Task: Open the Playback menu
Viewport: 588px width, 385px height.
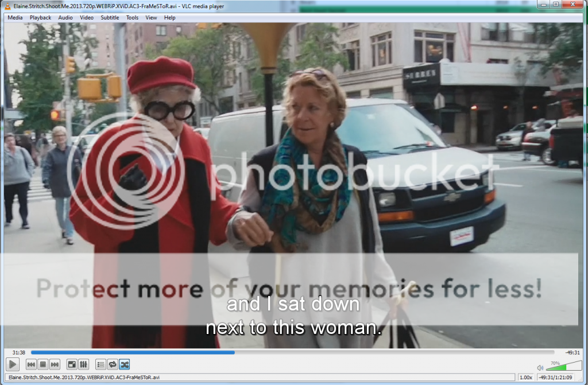Action: click(40, 18)
